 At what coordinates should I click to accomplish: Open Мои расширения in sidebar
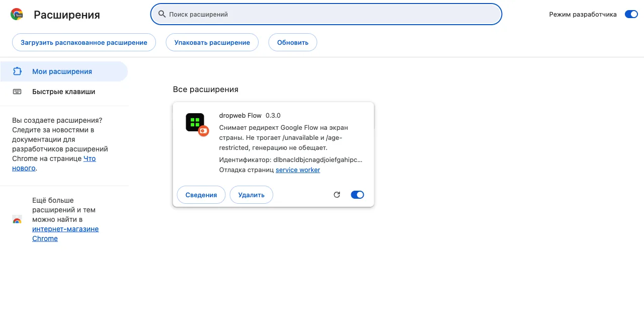point(64,71)
